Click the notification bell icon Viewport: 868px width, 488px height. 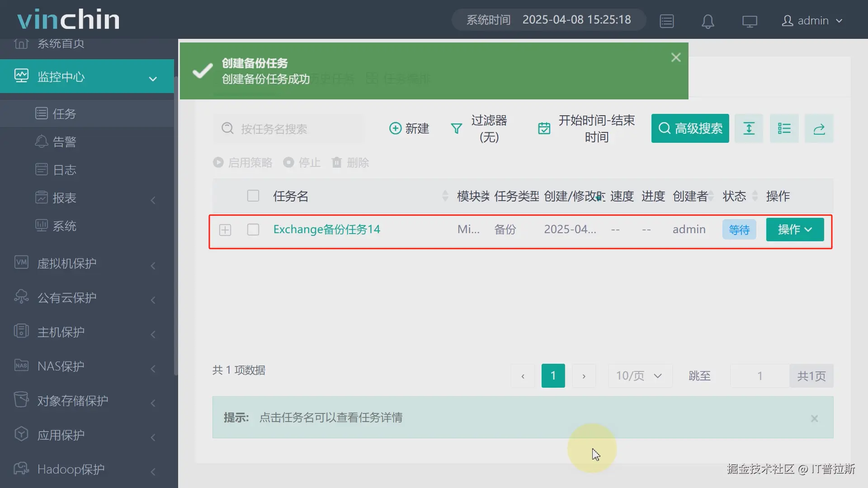[x=708, y=21]
